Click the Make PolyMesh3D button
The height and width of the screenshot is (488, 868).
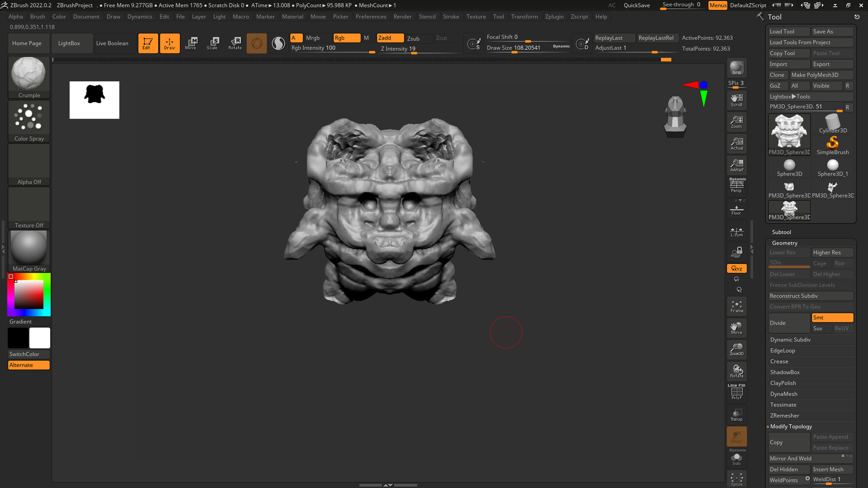pos(821,75)
